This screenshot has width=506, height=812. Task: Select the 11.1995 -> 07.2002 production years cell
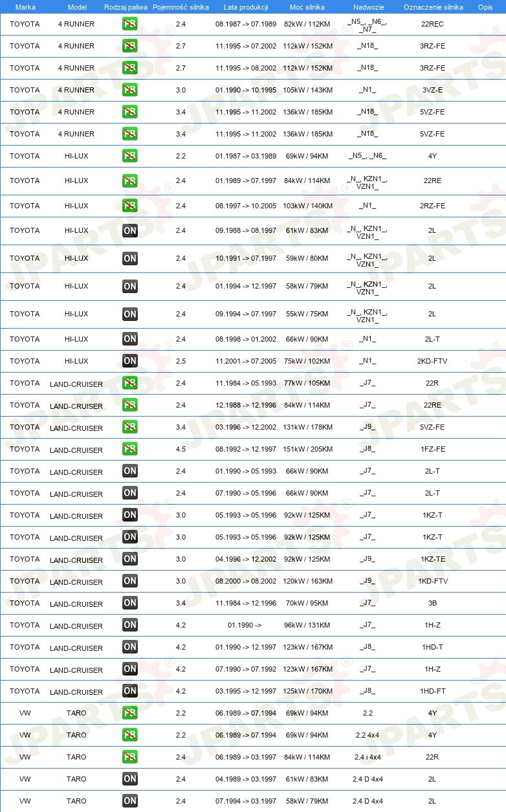tap(246, 46)
